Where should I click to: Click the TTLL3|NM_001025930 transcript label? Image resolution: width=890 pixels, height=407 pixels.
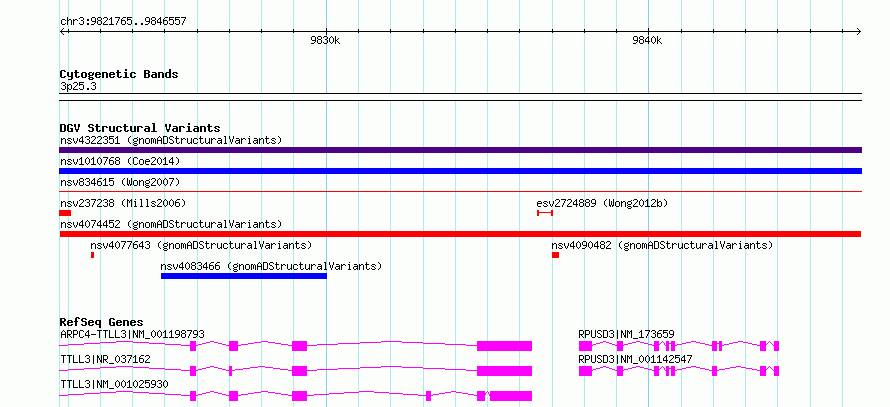[114, 384]
